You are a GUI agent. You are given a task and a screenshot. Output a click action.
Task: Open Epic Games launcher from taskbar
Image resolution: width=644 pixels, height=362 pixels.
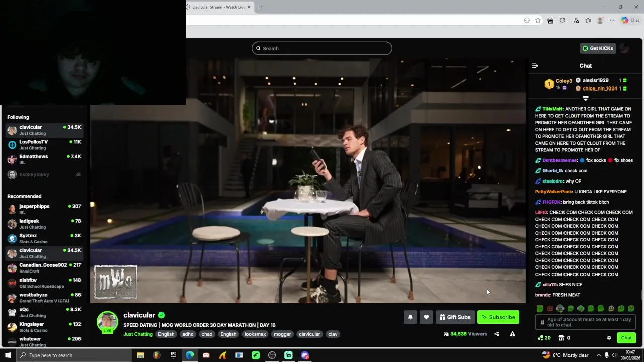pyautogui.click(x=173, y=355)
